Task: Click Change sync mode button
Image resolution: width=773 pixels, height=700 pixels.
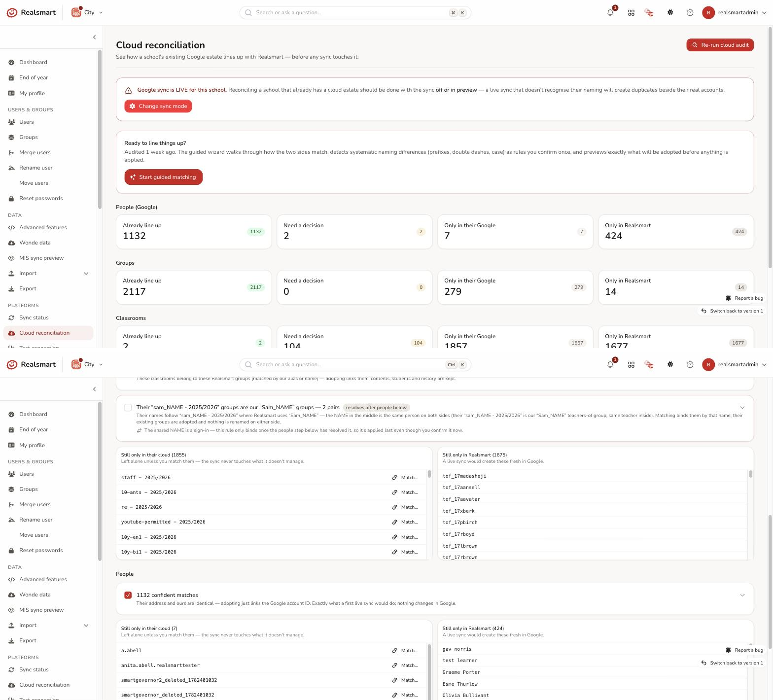Action: coord(158,106)
